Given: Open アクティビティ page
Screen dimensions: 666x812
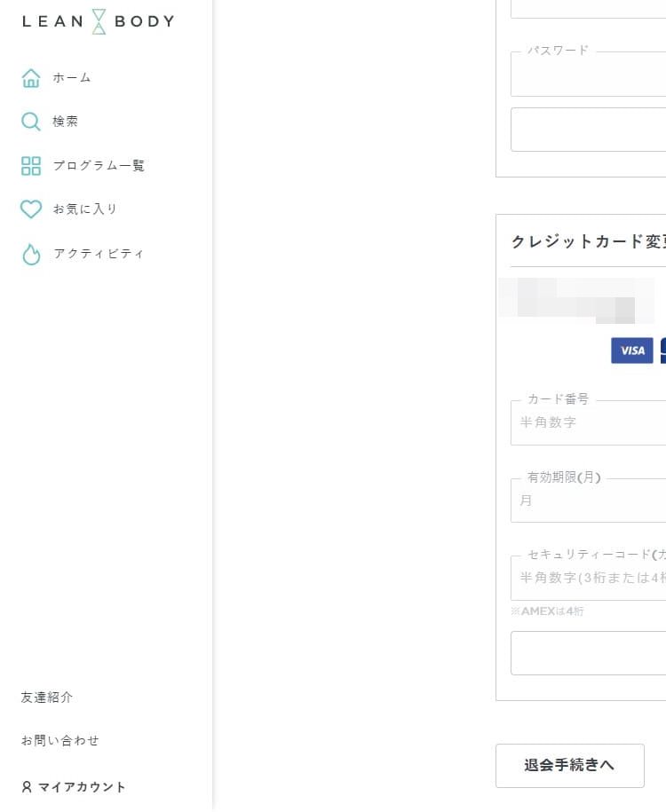Looking at the screenshot, I should (99, 254).
